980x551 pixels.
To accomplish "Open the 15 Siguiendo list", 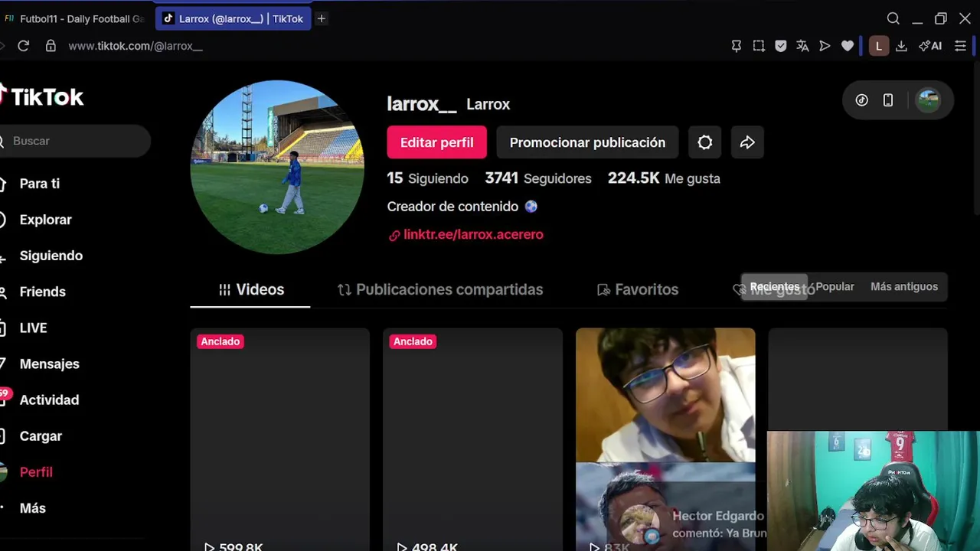I will click(427, 178).
